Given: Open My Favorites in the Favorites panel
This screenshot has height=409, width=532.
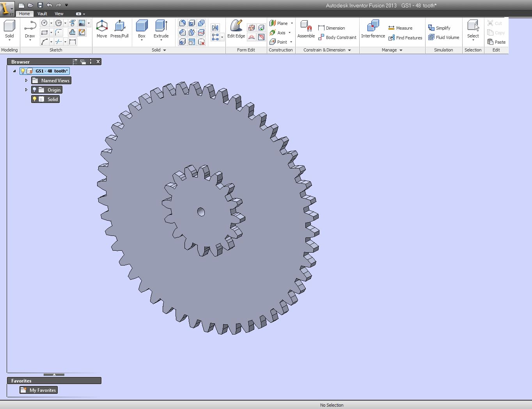Looking at the screenshot, I should 38,390.
